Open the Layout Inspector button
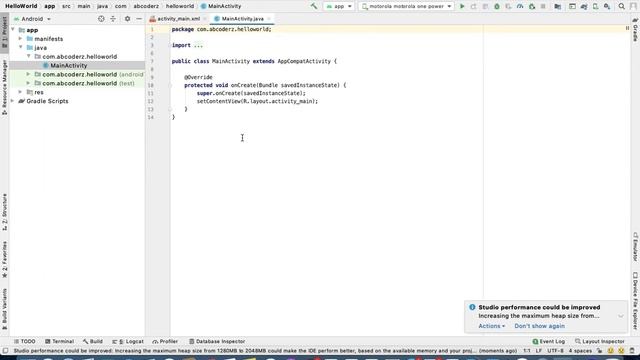The width and height of the screenshot is (640, 360). tap(600, 341)
